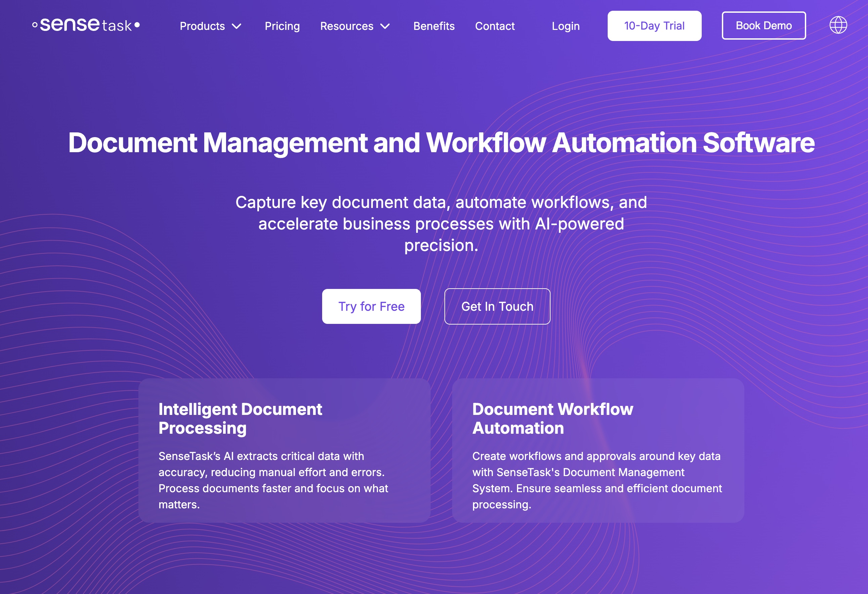
Task: Click the Get In Touch button
Action: 497,306
